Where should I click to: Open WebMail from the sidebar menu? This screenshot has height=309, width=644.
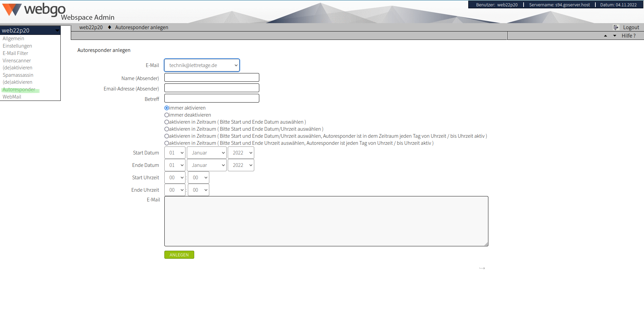(12, 97)
